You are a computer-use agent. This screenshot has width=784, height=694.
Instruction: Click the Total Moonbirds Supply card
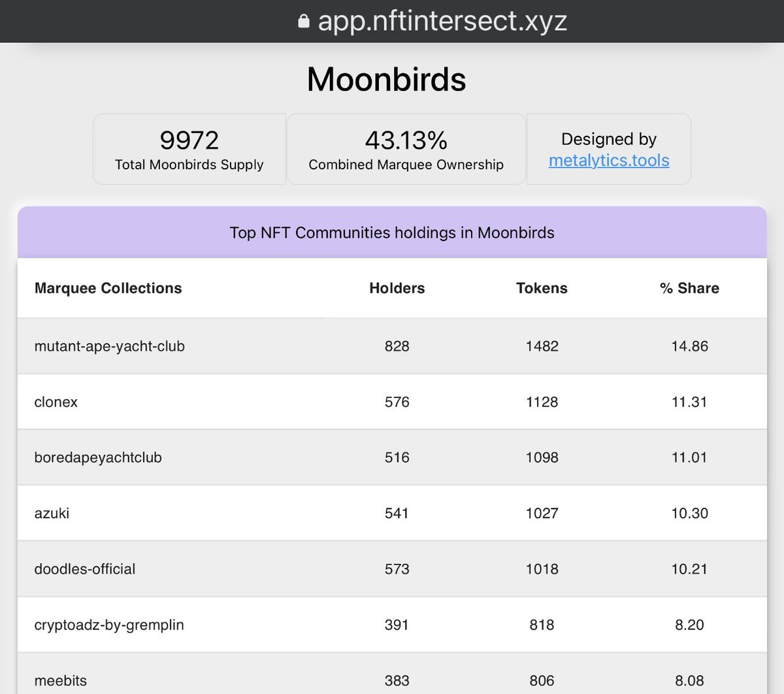189,149
